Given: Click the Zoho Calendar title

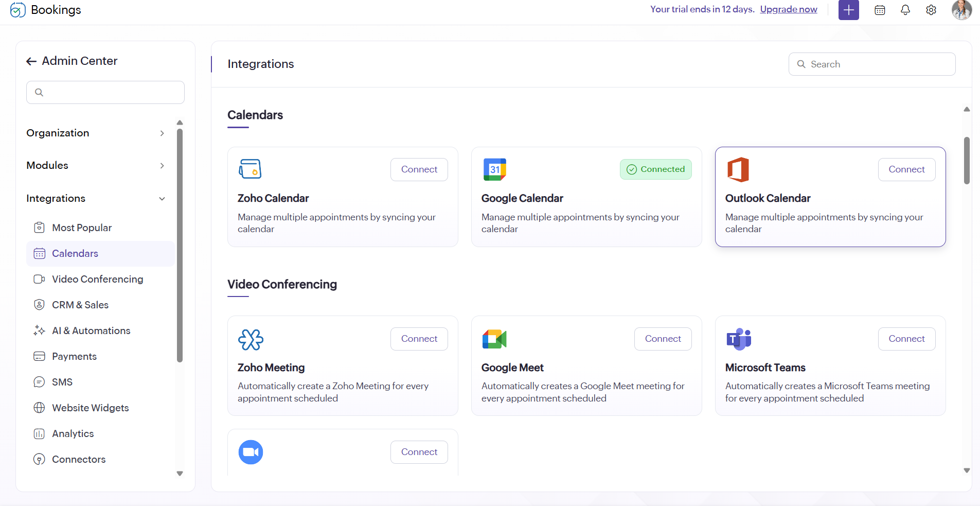Looking at the screenshot, I should [273, 198].
